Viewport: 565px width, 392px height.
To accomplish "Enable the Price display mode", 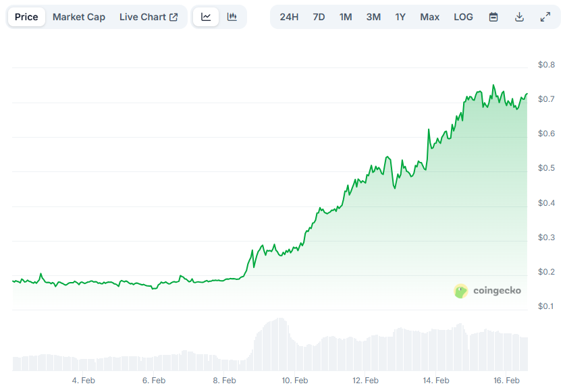I will pyautogui.click(x=26, y=16).
